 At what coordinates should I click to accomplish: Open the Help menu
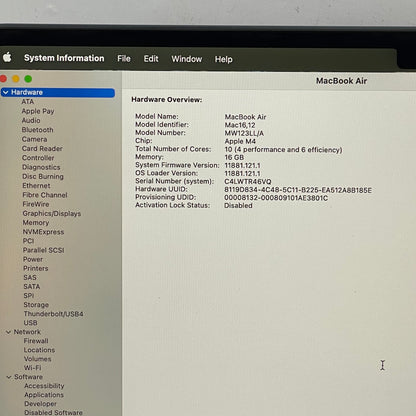click(x=223, y=60)
